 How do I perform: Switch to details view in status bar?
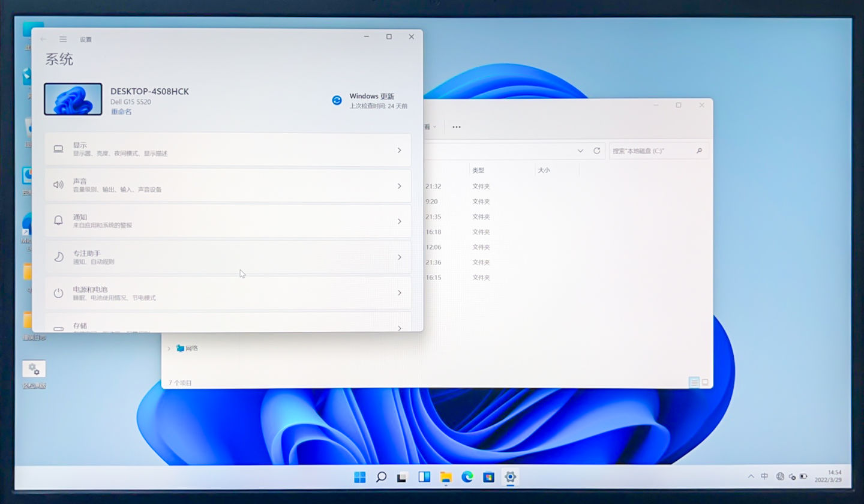tap(694, 382)
